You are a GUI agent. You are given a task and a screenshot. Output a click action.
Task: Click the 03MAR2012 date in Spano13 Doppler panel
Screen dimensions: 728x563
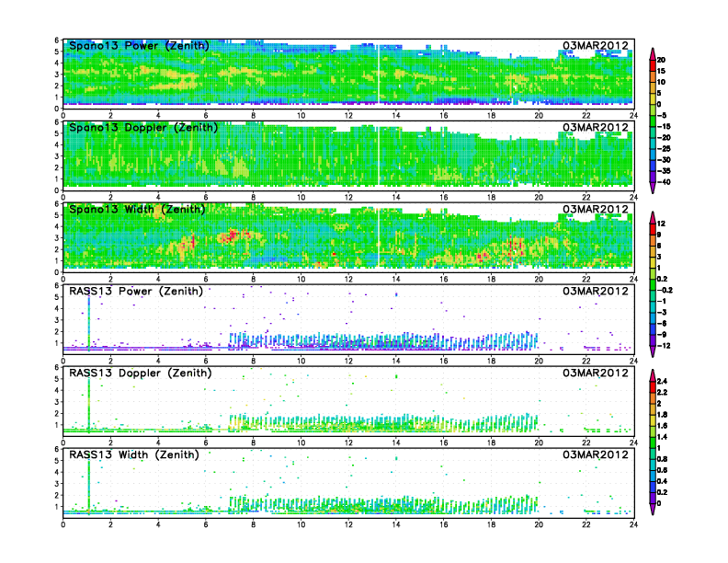[x=596, y=127]
